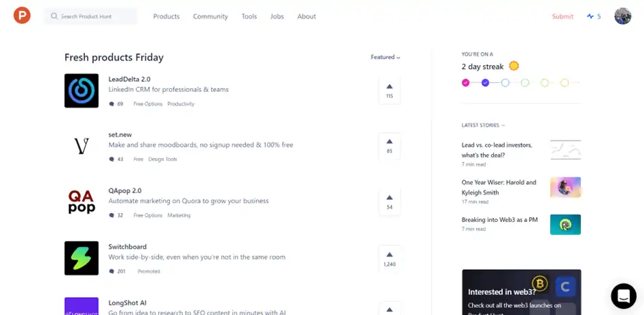The height and width of the screenshot is (315, 644).
Task: Upvote set.new with 85 votes
Action: click(389, 146)
